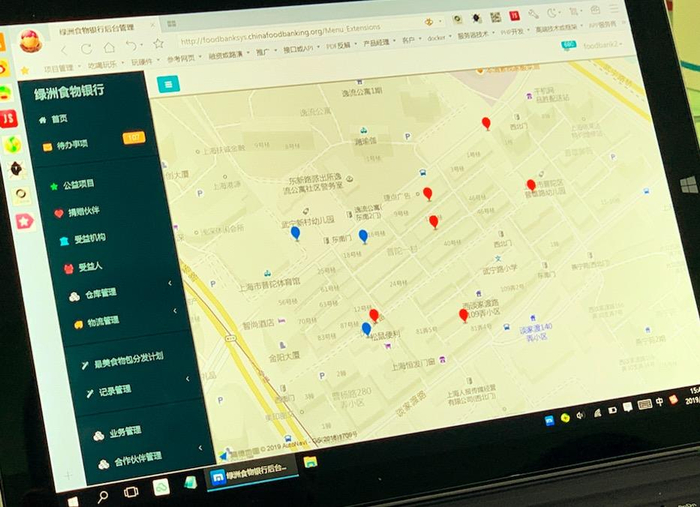The width and height of the screenshot is (700, 507).
Task: Click the building icon beside 受益机构
Action: click(x=64, y=241)
